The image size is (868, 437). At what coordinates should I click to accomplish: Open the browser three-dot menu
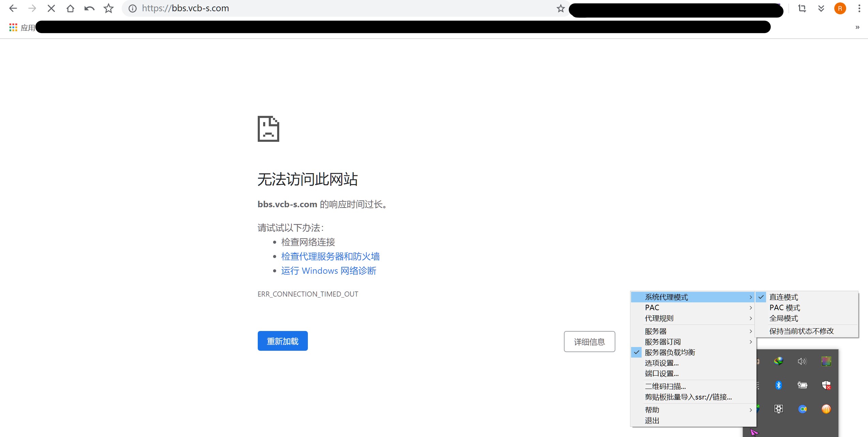tap(859, 9)
